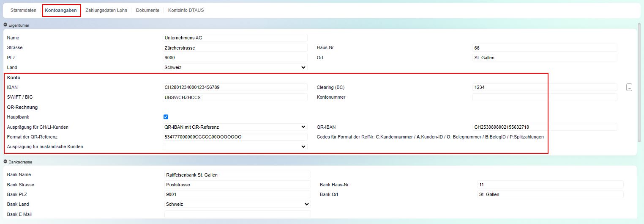Click the SWIFT / BIC field
644x224 pixels.
(x=235, y=97)
